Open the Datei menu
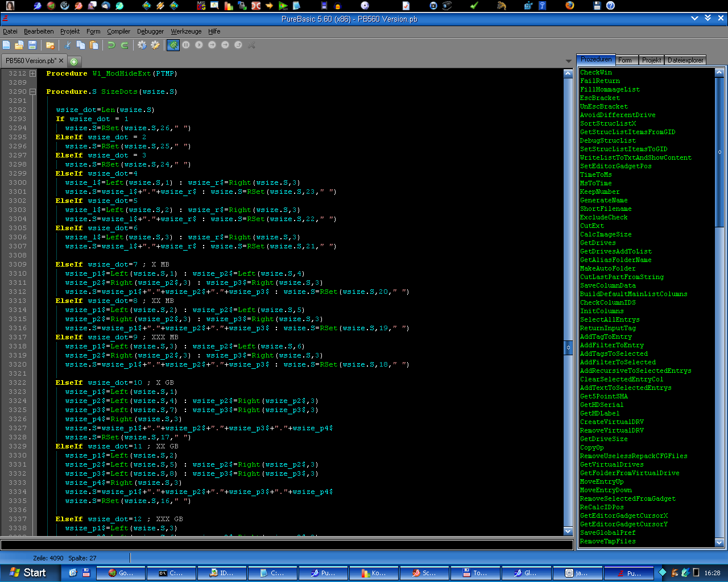 coord(10,31)
